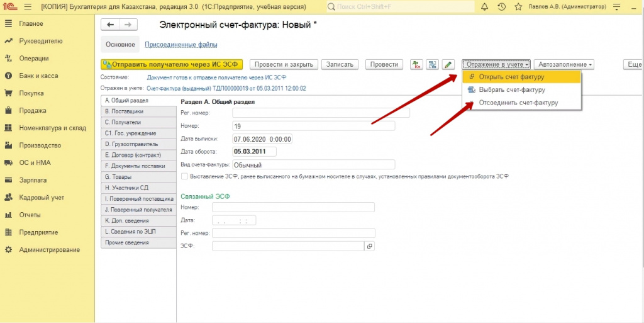This screenshot has height=323, width=644.
Task: Click the Вид счета-фактуры field
Action: pyautogui.click(x=313, y=165)
